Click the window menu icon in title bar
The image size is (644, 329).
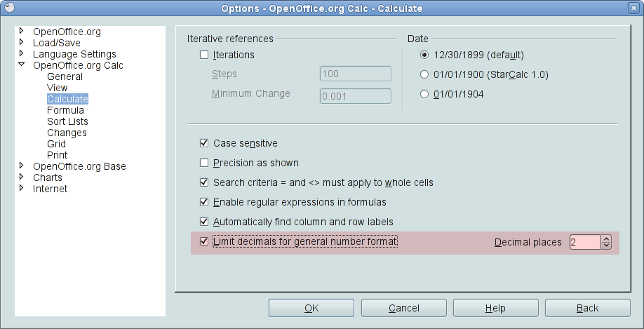coord(7,8)
